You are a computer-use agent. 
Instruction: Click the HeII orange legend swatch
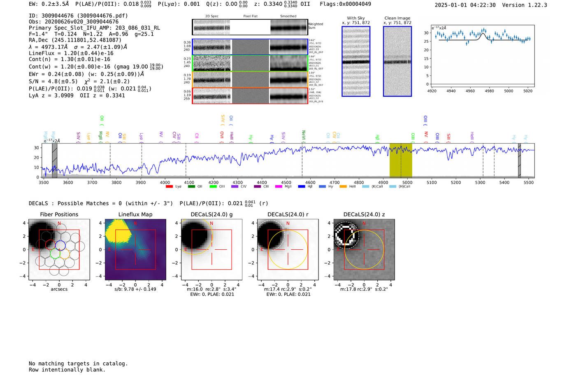click(343, 187)
